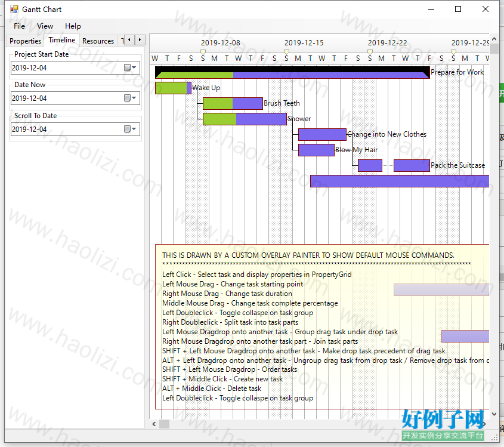Click the vertical scrollbar thumb

coord(494,48)
